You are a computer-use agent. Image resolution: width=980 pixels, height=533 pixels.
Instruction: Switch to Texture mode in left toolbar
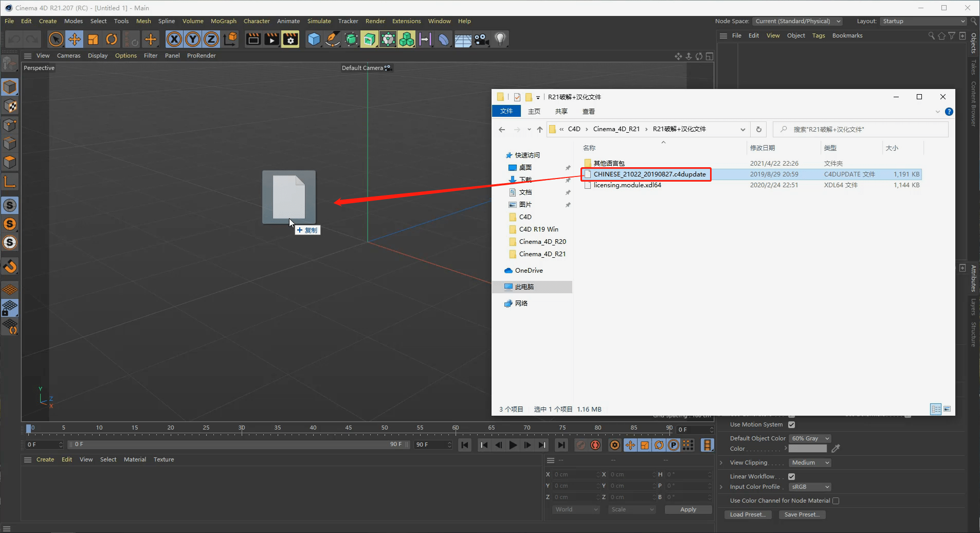pos(10,106)
